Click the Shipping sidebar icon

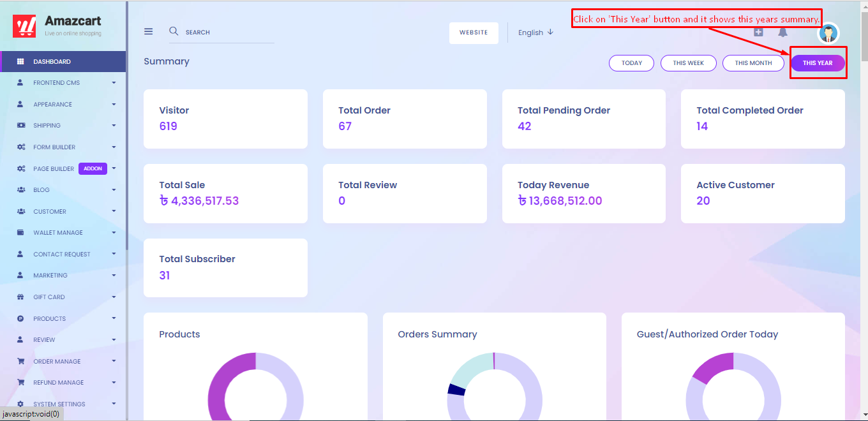20,125
